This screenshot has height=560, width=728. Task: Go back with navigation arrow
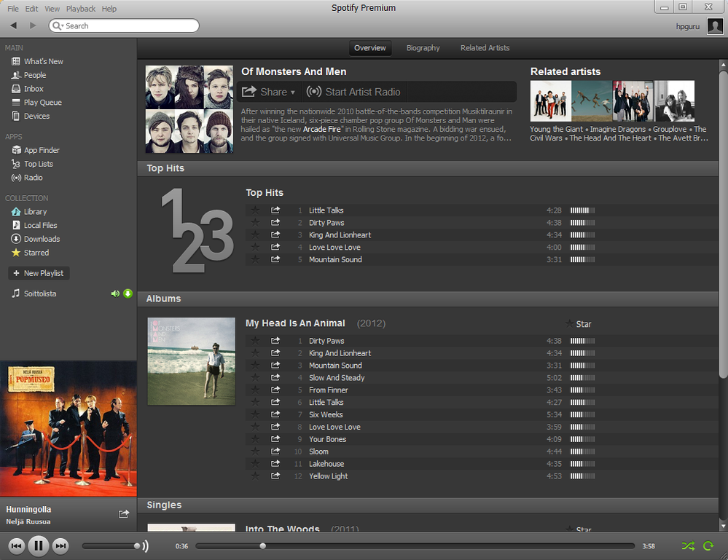(13, 25)
